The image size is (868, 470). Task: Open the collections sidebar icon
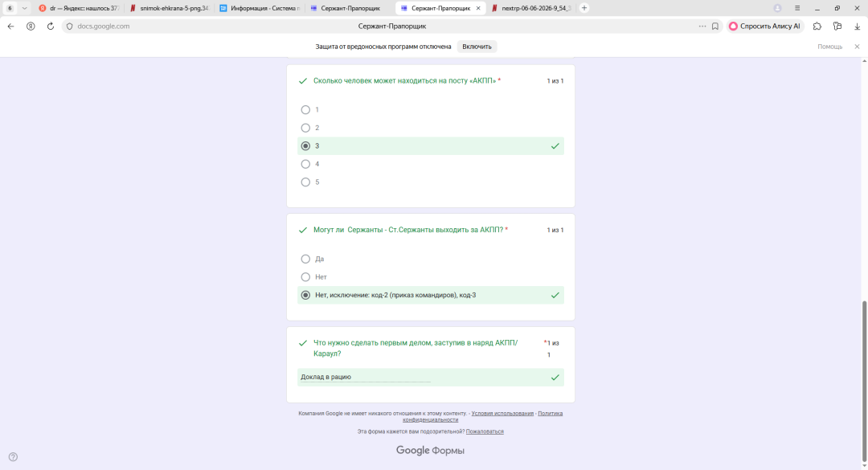(x=837, y=26)
